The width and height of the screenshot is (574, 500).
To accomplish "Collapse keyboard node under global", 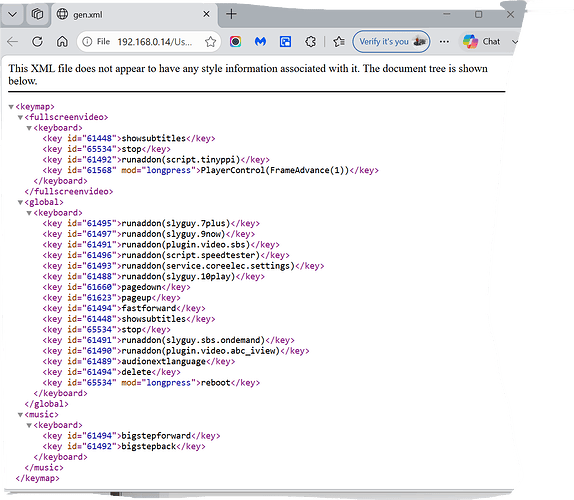I will 29,213.
